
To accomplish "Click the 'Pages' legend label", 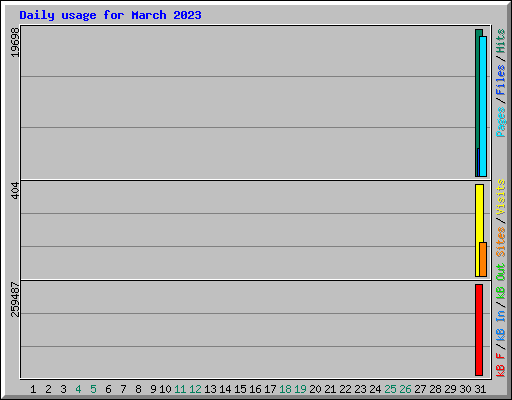I will tap(501, 122).
